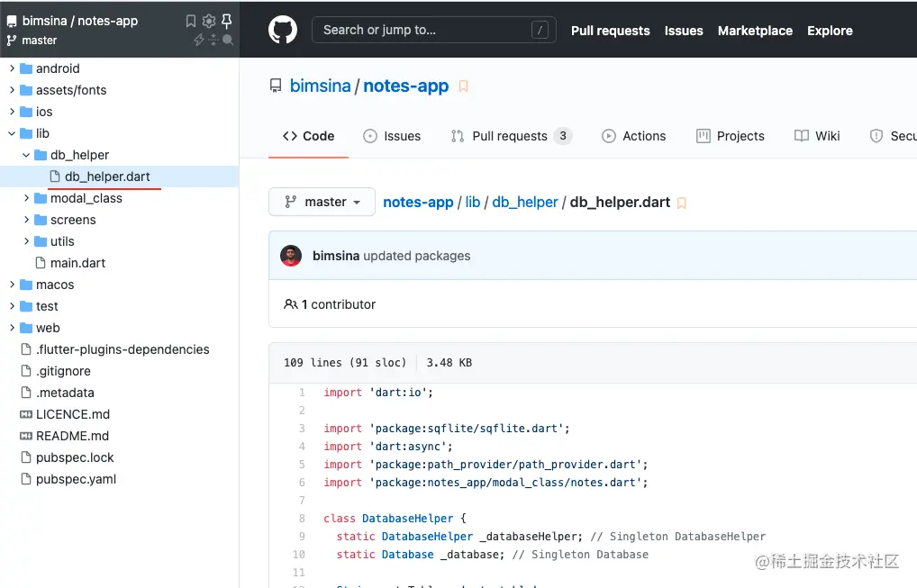
Task: Expand the web folder chevron
Action: coord(12,328)
